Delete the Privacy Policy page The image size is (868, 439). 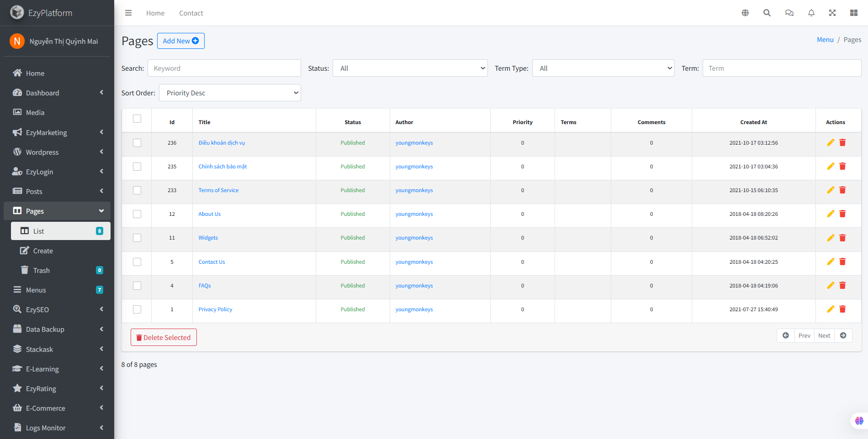pyautogui.click(x=842, y=309)
